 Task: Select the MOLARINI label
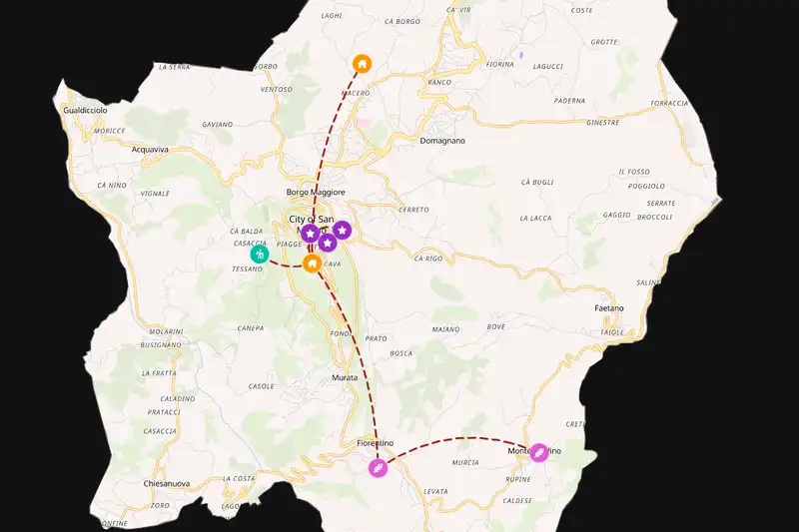pos(166,331)
